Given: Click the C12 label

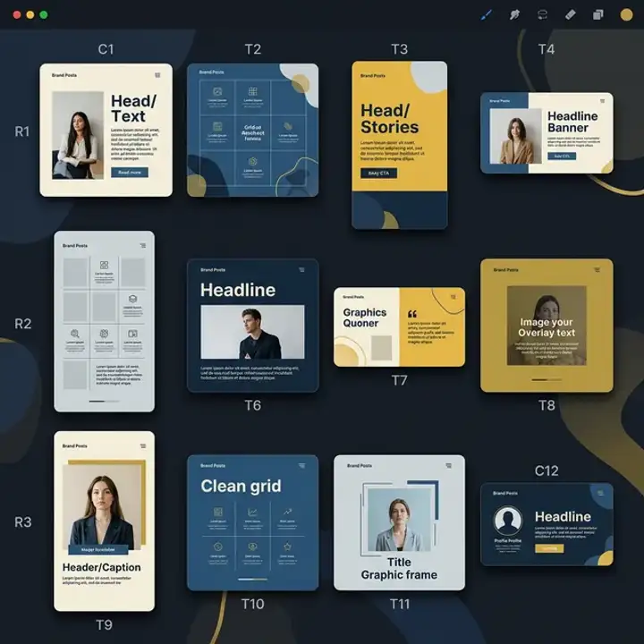Looking at the screenshot, I should (x=547, y=470).
